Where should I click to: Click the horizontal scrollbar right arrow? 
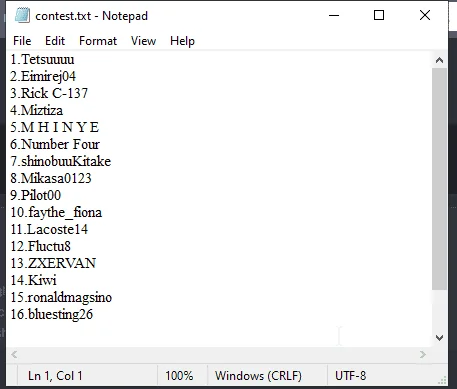point(423,354)
